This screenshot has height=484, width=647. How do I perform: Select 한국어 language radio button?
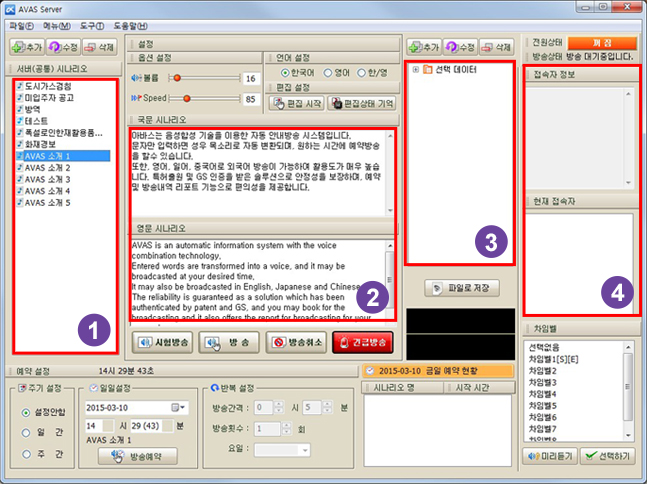(285, 73)
